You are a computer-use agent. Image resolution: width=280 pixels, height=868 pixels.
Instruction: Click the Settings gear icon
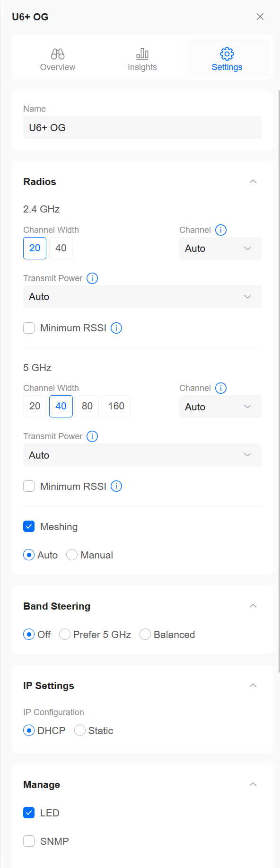point(227,53)
